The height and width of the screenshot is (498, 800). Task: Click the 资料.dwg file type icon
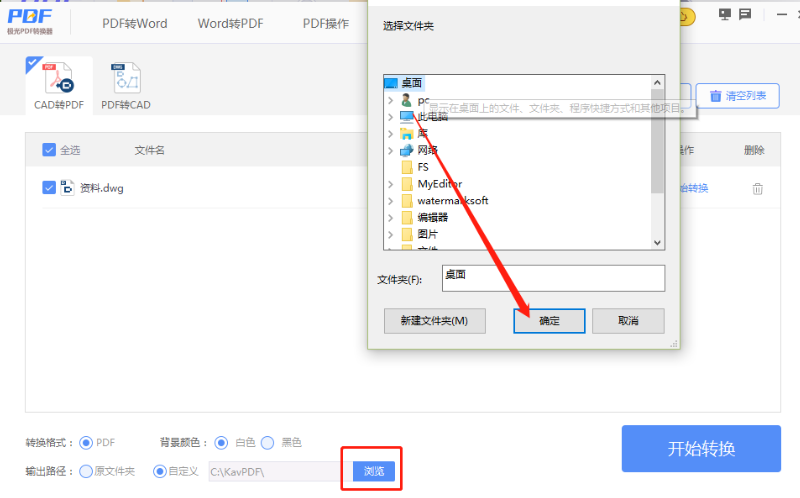point(67,188)
